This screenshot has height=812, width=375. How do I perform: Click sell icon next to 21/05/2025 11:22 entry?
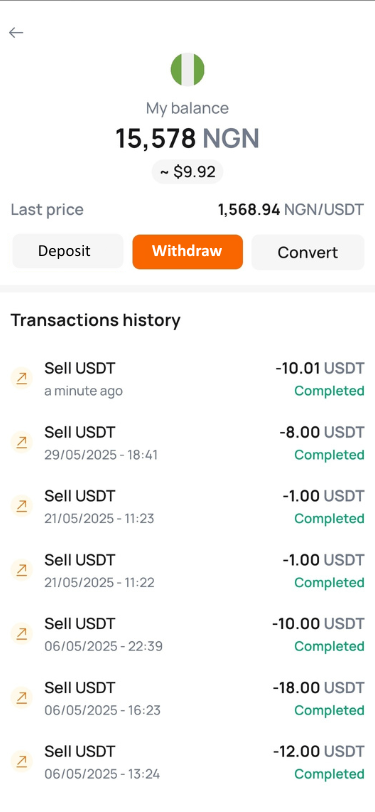[22, 570]
